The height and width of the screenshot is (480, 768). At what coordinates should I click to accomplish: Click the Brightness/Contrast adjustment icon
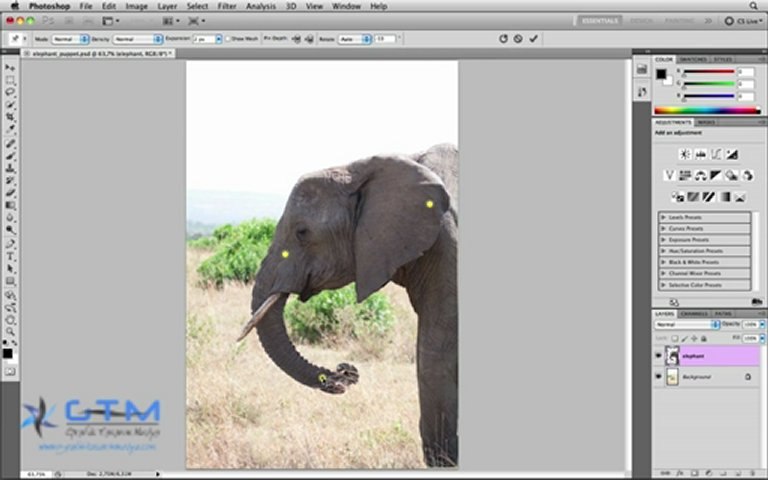[x=685, y=154]
